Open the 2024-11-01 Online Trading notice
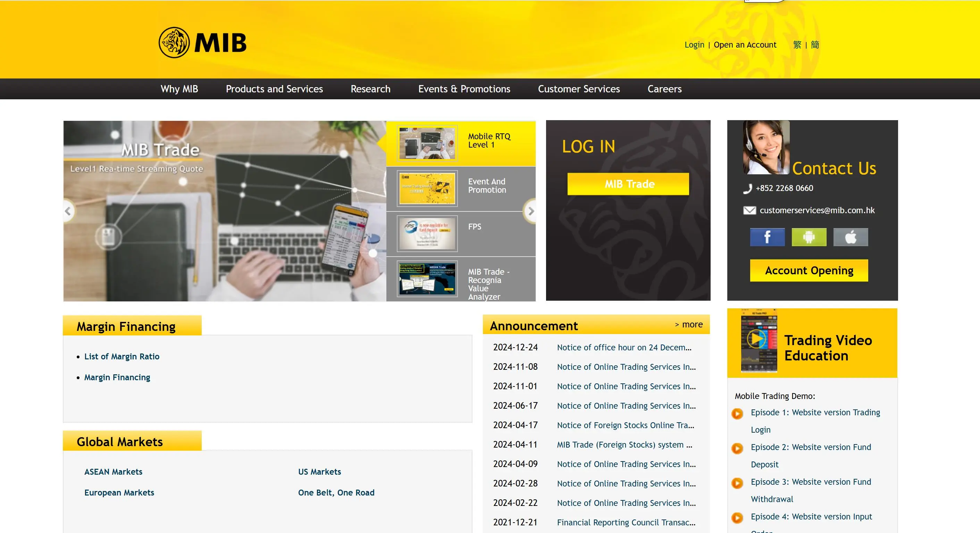 627,386
